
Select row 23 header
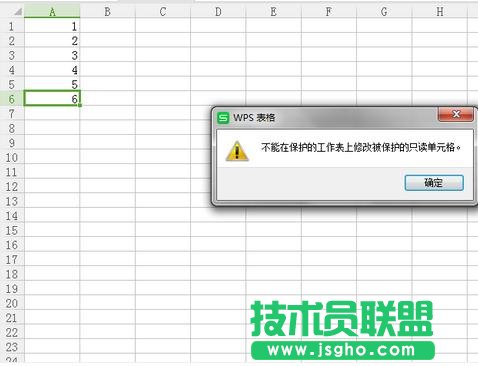[x=12, y=347]
